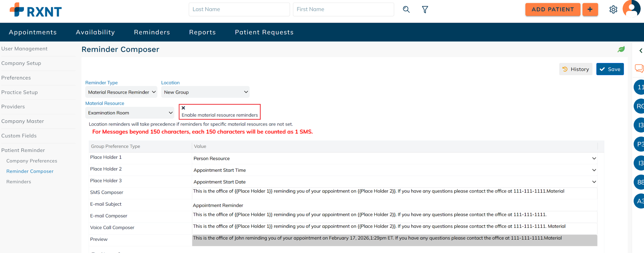Screen dimensions: 644x253
Task: Click the orange plus button
Action: pos(590,9)
